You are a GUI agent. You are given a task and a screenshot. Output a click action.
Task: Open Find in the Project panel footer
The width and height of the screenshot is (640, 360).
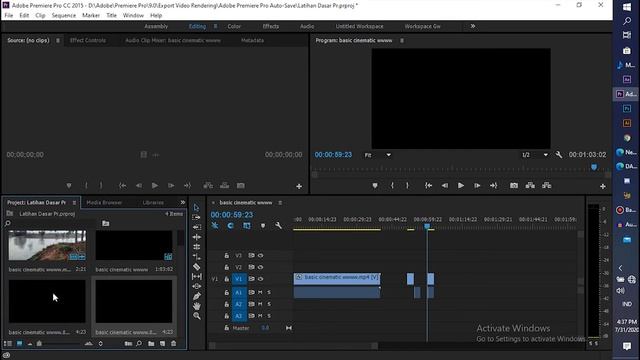click(139, 344)
